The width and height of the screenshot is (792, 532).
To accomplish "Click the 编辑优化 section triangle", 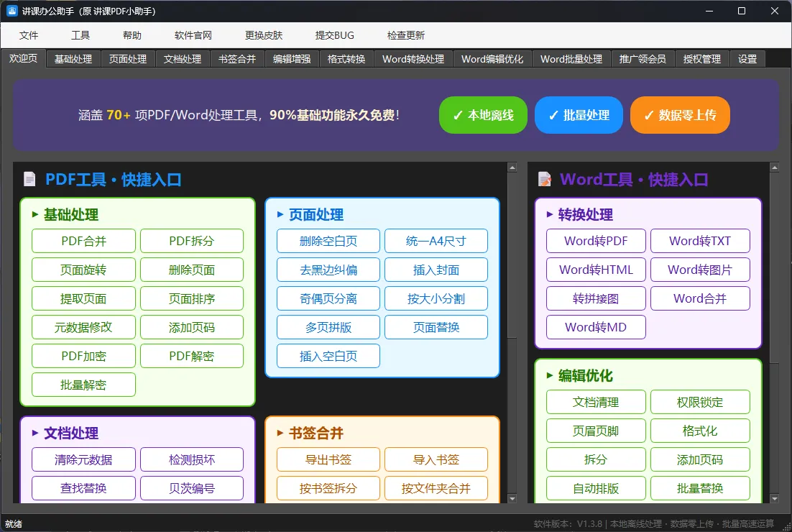I will [x=550, y=375].
